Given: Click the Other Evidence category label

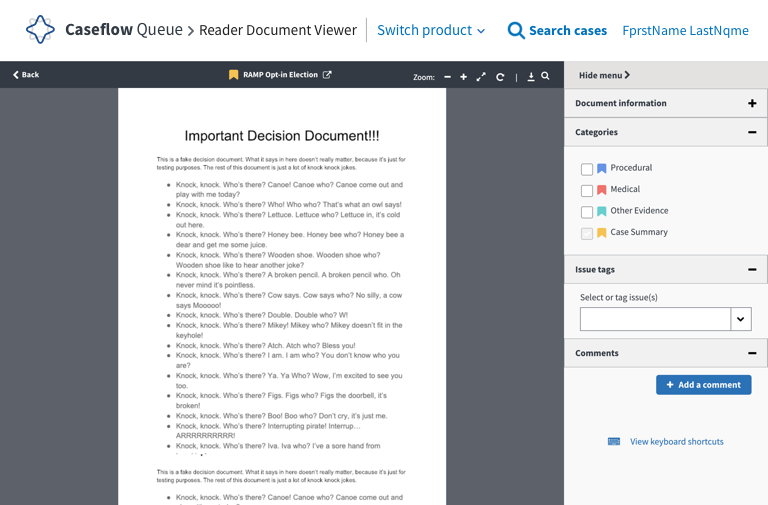Looking at the screenshot, I should (x=639, y=211).
